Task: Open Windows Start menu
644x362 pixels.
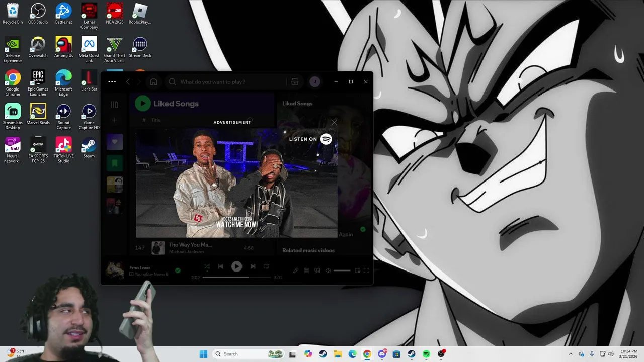Action: coord(203,354)
